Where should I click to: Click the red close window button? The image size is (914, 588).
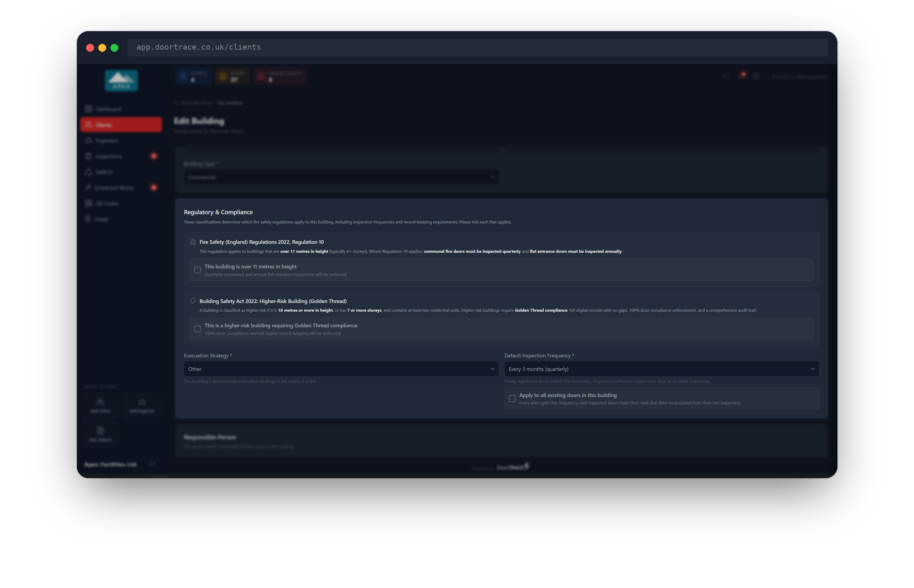(90, 48)
